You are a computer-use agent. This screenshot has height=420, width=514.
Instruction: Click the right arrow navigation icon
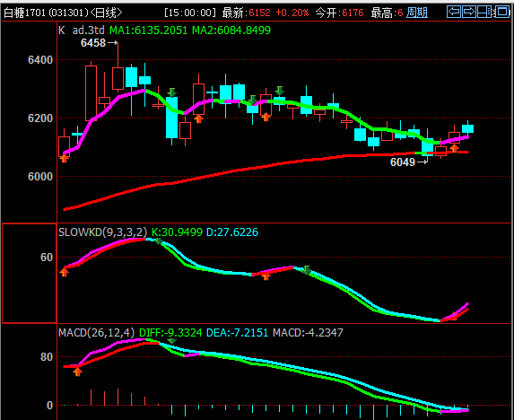[x=469, y=12]
